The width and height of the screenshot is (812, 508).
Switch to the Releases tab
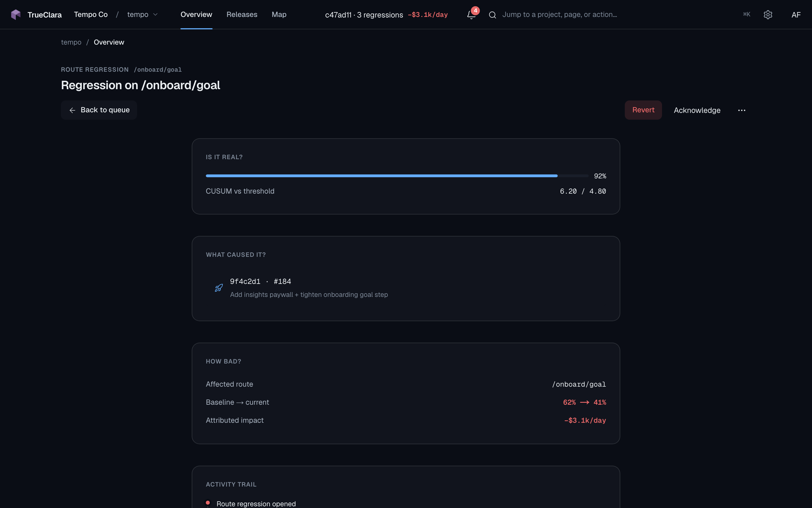point(242,14)
